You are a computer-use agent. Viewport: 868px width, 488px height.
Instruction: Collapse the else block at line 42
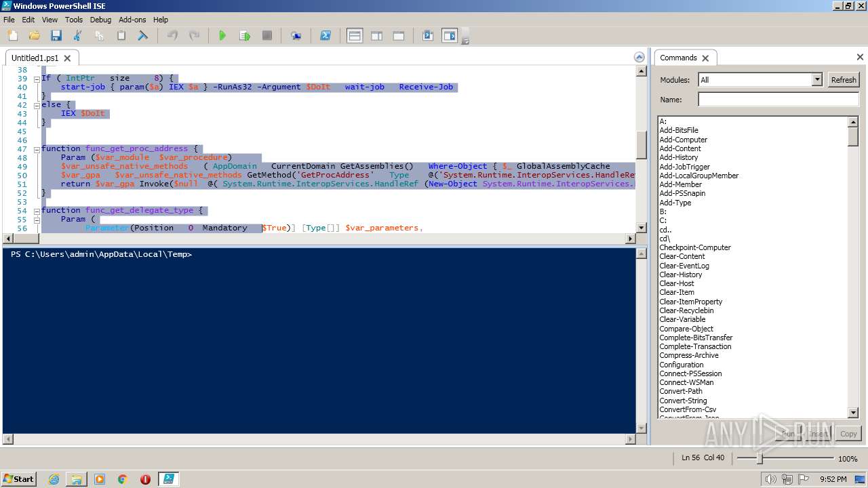click(37, 105)
